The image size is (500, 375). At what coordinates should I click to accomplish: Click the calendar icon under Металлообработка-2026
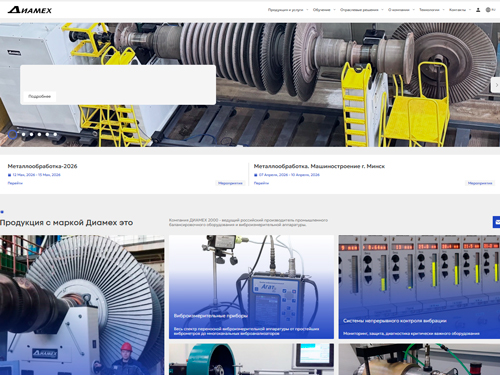click(x=9, y=175)
